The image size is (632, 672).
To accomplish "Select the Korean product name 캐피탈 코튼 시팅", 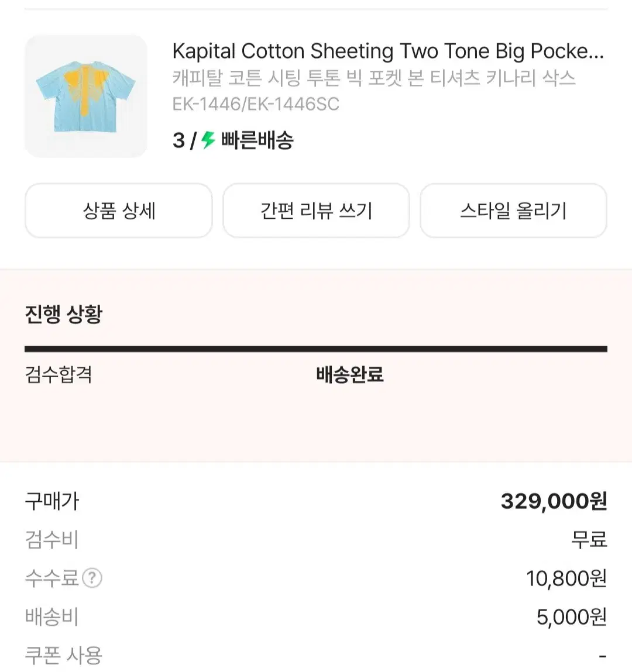I will 373,78.
